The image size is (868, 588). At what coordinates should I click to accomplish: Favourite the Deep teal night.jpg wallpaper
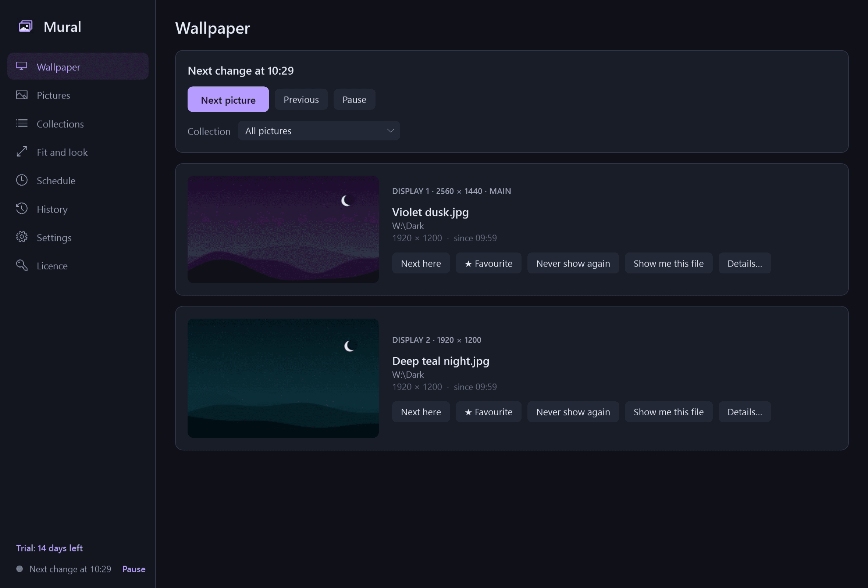pyautogui.click(x=488, y=412)
